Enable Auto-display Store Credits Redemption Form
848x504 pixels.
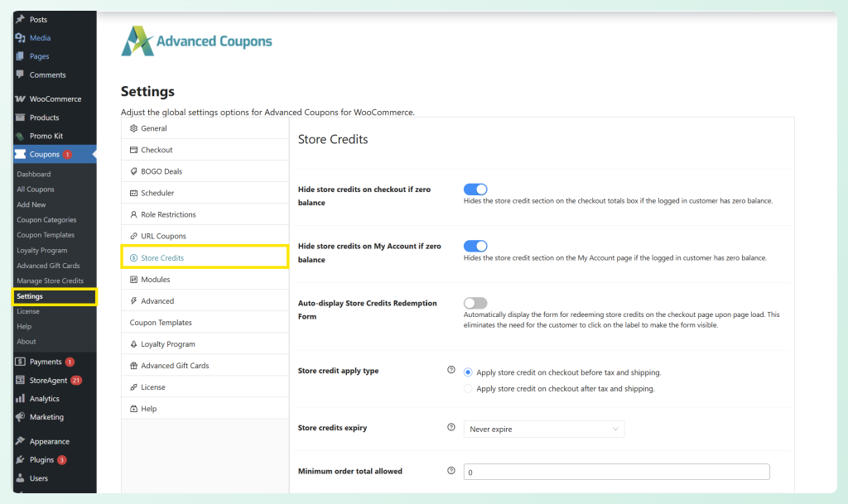coord(475,303)
